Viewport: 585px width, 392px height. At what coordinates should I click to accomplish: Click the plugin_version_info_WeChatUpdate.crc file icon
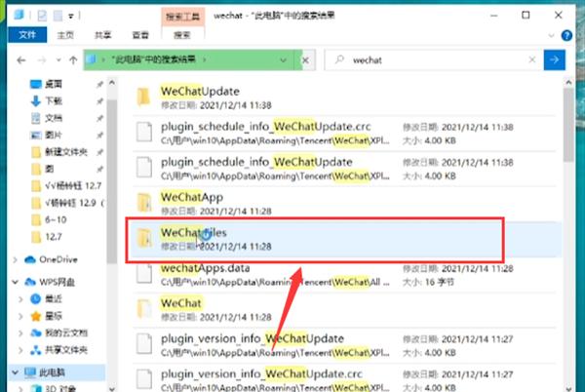(144, 379)
